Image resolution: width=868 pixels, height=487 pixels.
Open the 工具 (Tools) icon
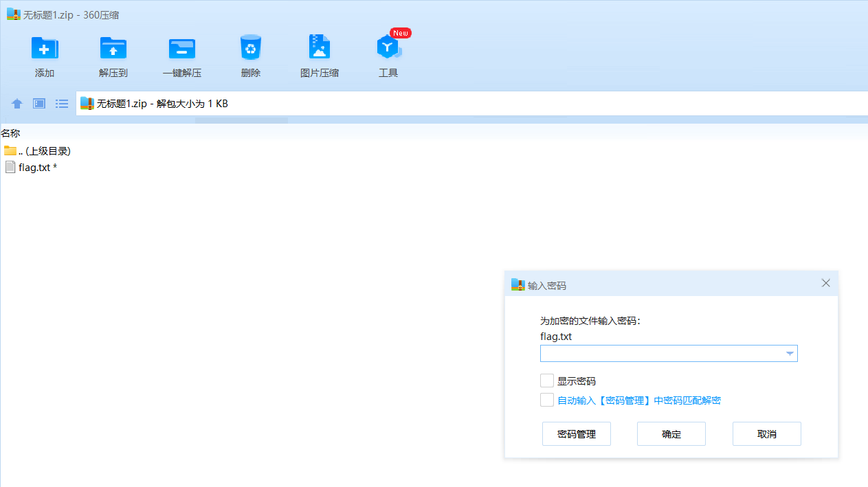(388, 47)
